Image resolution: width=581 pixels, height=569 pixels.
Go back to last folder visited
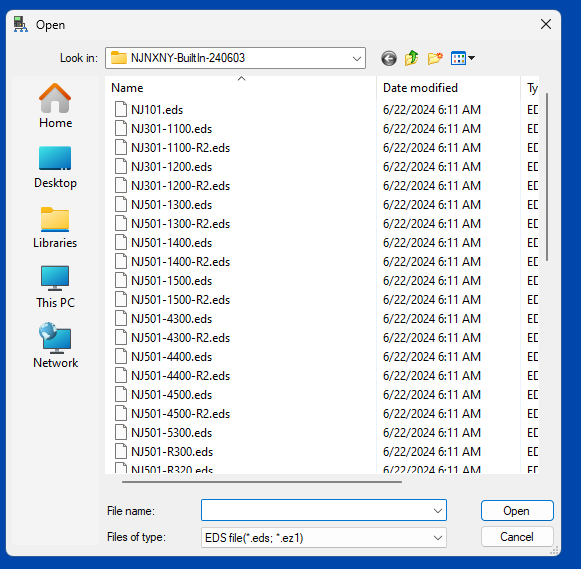pyautogui.click(x=389, y=58)
